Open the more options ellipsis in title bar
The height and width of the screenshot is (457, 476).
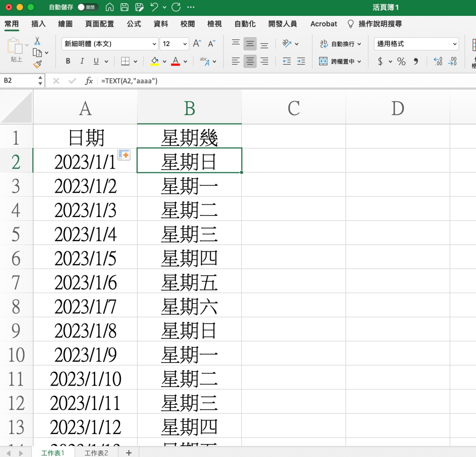pos(191,7)
